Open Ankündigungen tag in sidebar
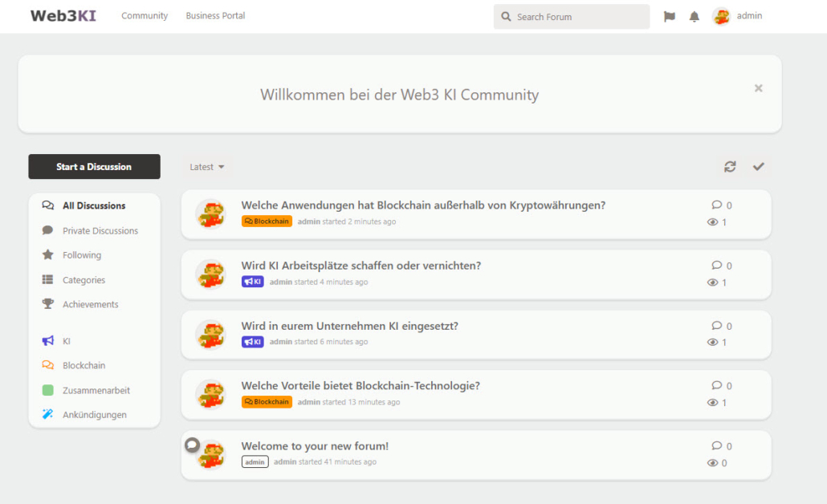 pyautogui.click(x=84, y=414)
